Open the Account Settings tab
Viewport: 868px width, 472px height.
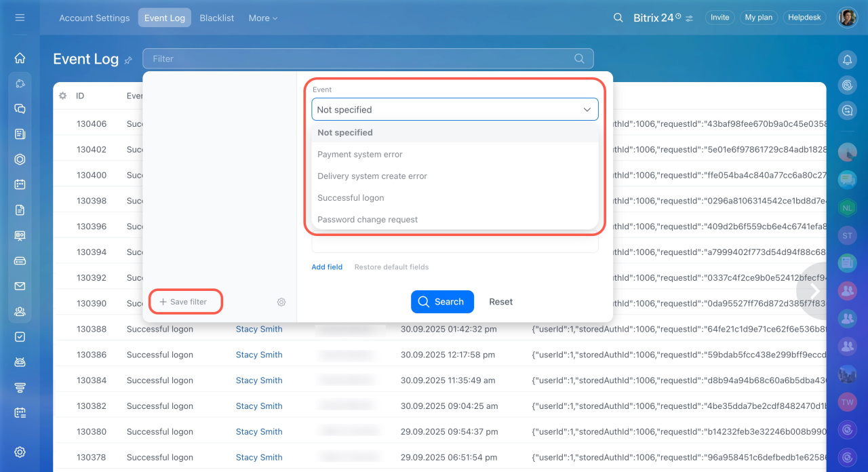pos(94,18)
